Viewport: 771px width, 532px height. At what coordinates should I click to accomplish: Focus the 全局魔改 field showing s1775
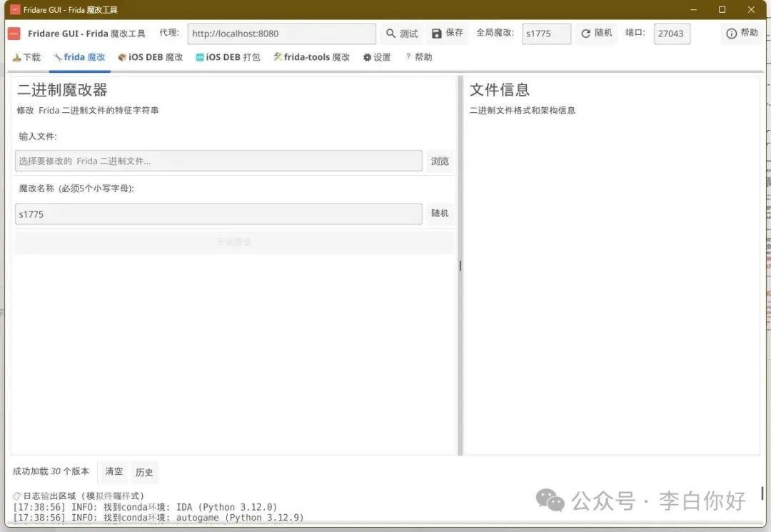coord(546,34)
